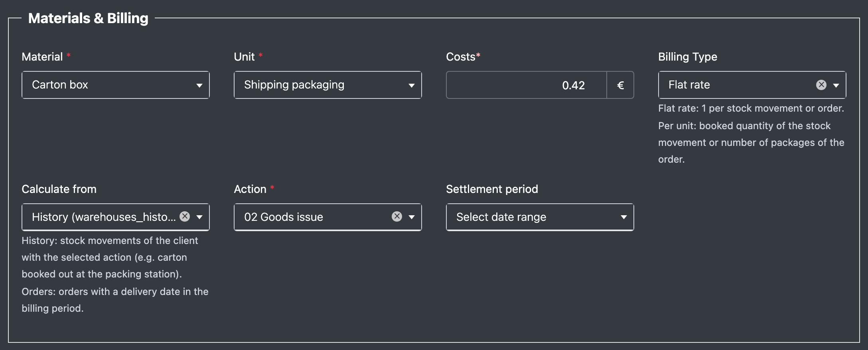Click the Billing Type label
868x350 pixels.
688,57
